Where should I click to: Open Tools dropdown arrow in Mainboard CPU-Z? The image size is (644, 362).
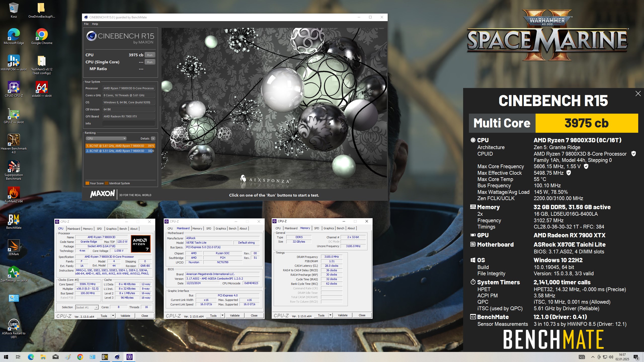click(x=223, y=315)
